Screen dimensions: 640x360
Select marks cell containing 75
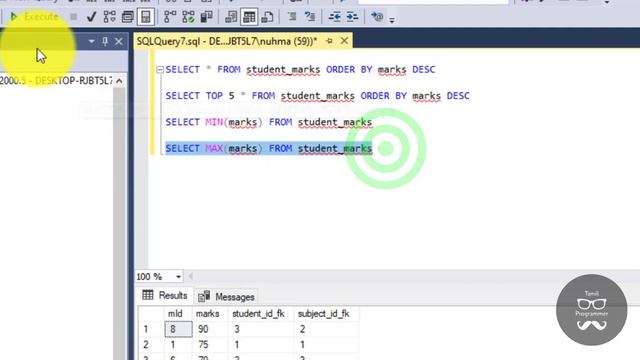pos(210,345)
